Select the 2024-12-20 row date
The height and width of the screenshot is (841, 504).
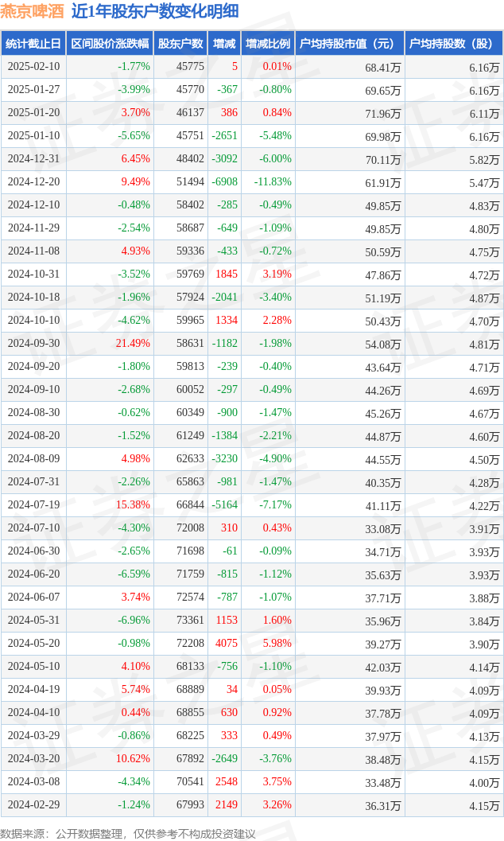pos(33,182)
